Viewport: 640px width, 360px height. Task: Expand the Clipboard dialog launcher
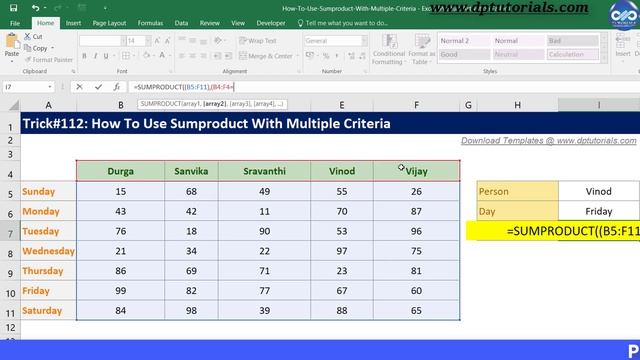click(x=73, y=71)
